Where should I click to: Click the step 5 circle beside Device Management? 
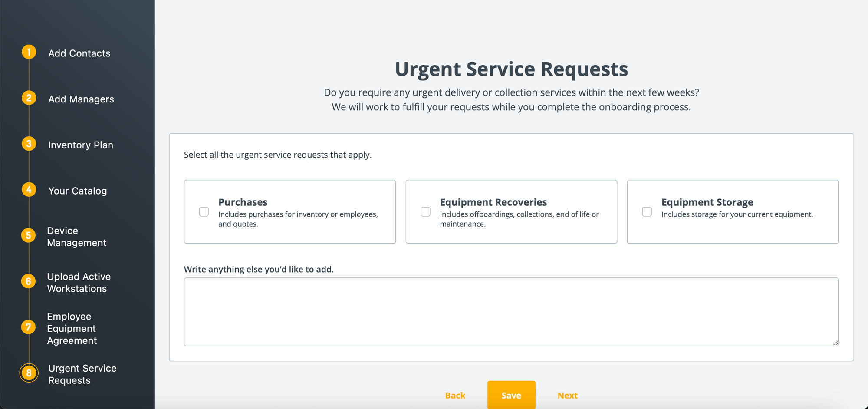pyautogui.click(x=29, y=235)
